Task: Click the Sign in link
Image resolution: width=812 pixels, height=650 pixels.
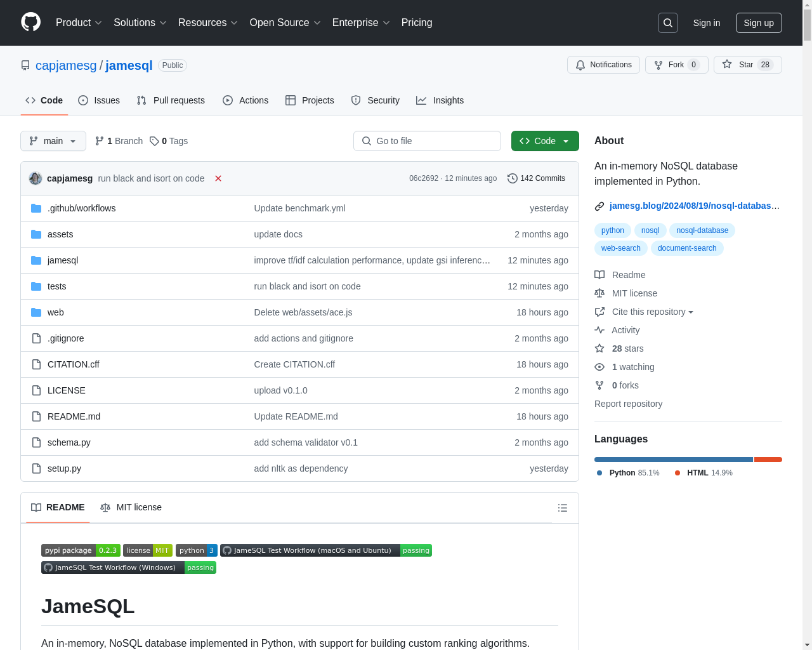Action: point(707,23)
